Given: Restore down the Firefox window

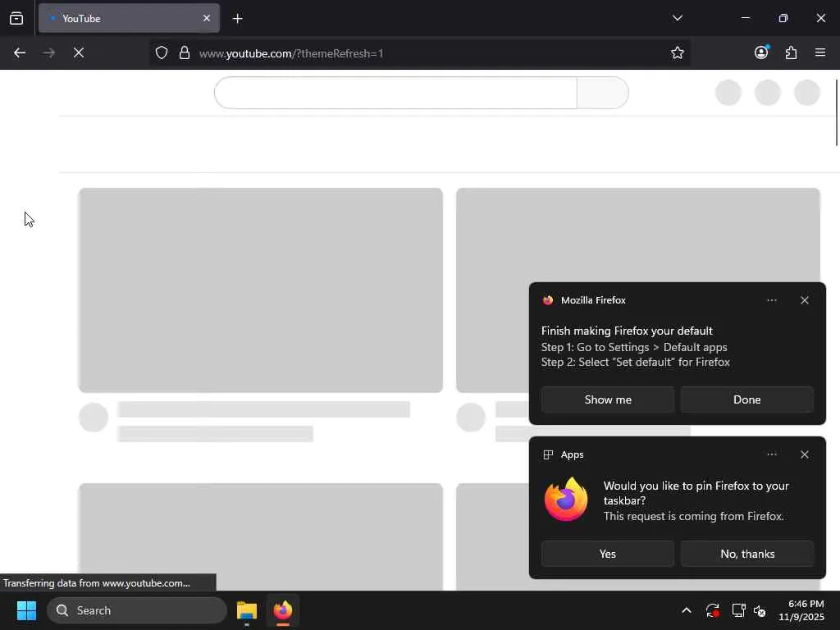Looking at the screenshot, I should pyautogui.click(x=783, y=18).
